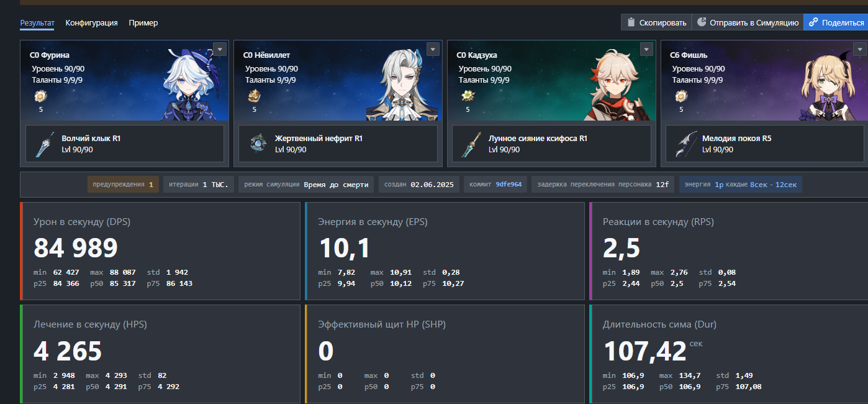Click the Жертвенный нефрит catalyst icon

[258, 144]
